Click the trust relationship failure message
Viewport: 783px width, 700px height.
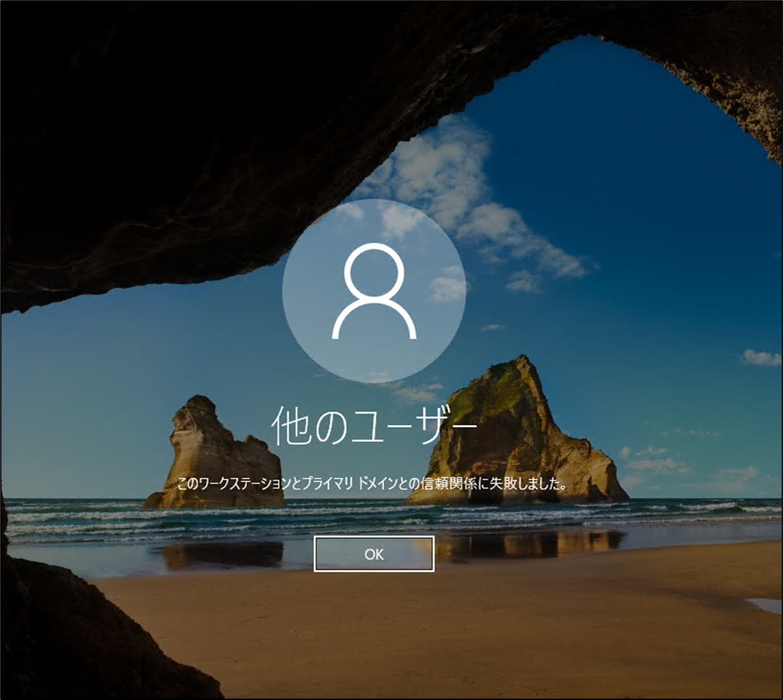371,483
